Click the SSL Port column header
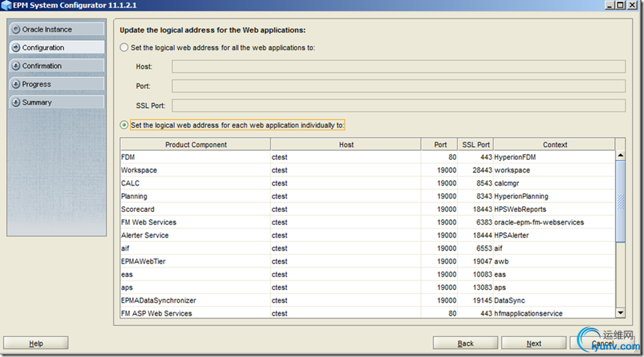Image resolution: width=644 pixels, height=357 pixels. click(x=475, y=145)
